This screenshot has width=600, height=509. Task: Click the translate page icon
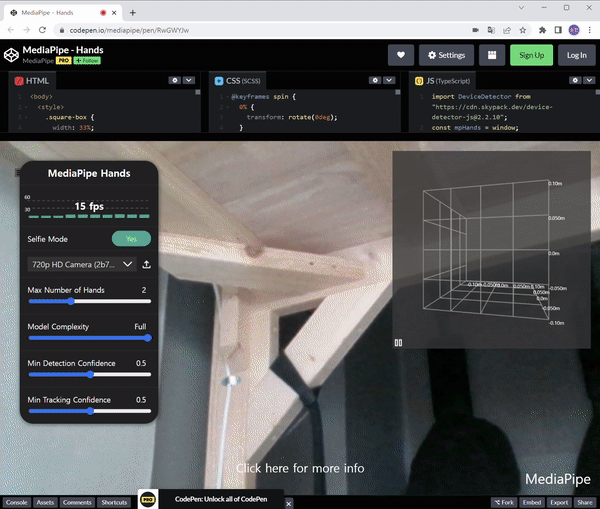pos(491,30)
